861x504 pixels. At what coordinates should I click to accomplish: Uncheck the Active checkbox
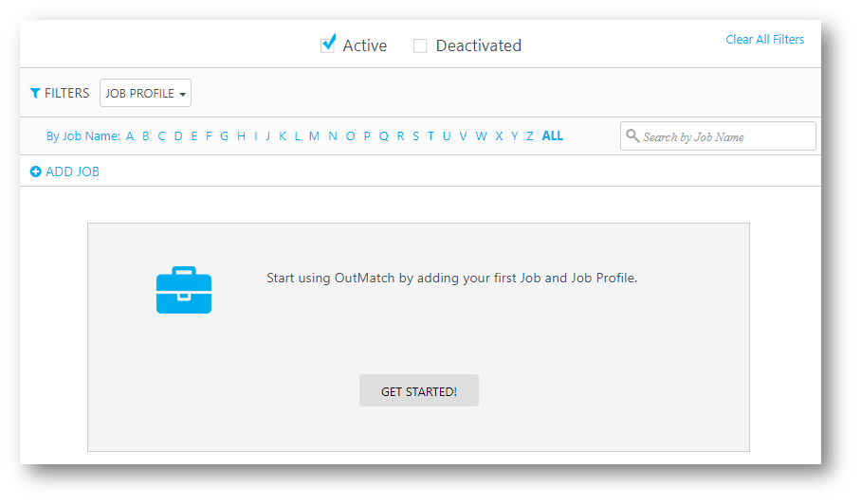click(328, 45)
